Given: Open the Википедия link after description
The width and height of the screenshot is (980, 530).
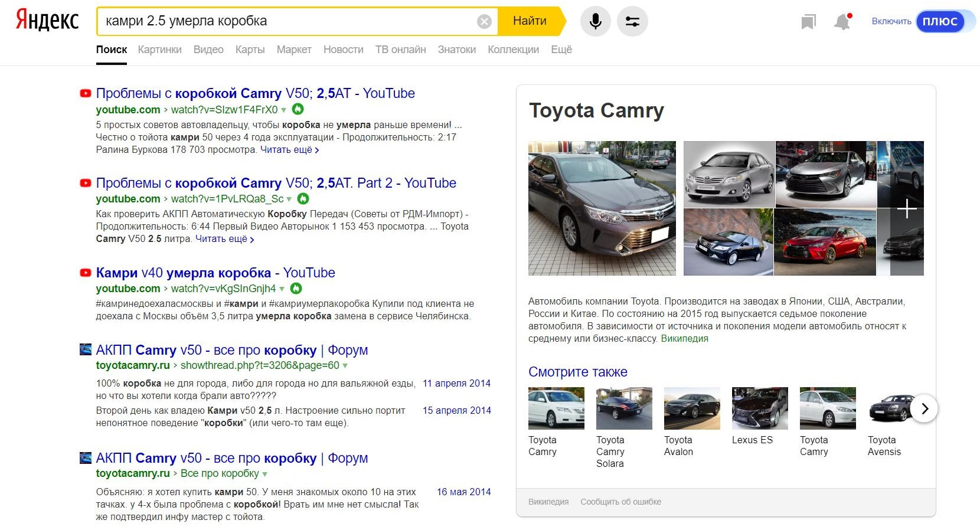Looking at the screenshot, I should 684,339.
